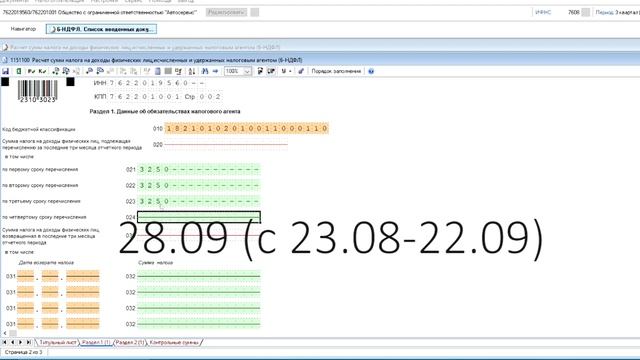The height and width of the screenshot is (360, 640).
Task: Open the 'Титульный лист' sheet tab
Action: (57, 342)
